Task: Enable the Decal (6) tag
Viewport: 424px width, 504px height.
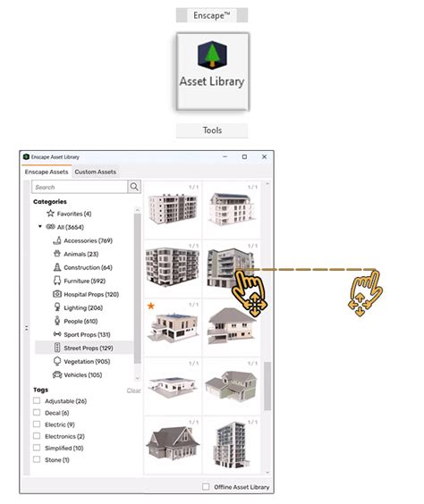Action: 37,412
